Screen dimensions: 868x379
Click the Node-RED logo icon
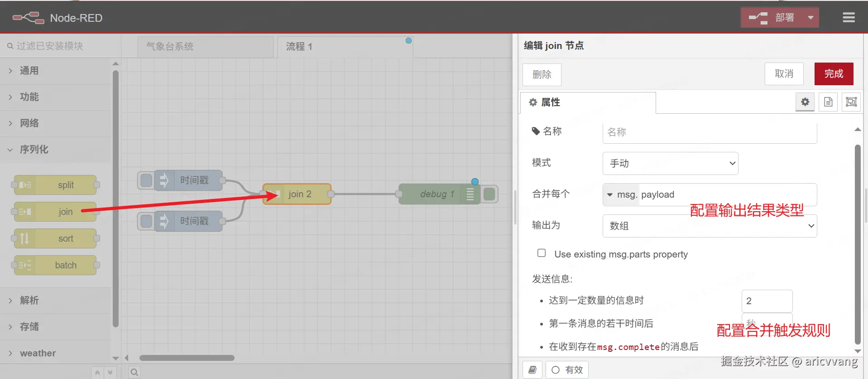click(28, 18)
